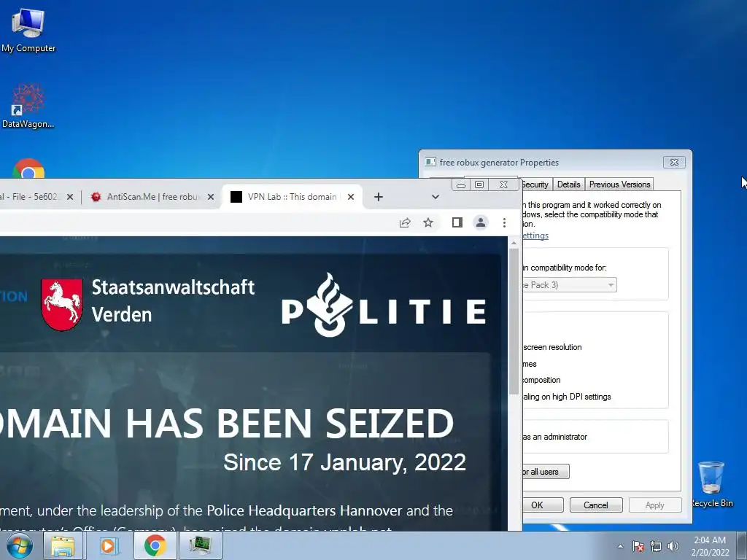
Task: Open the clock showing 2:04 AM
Action: 710,546
